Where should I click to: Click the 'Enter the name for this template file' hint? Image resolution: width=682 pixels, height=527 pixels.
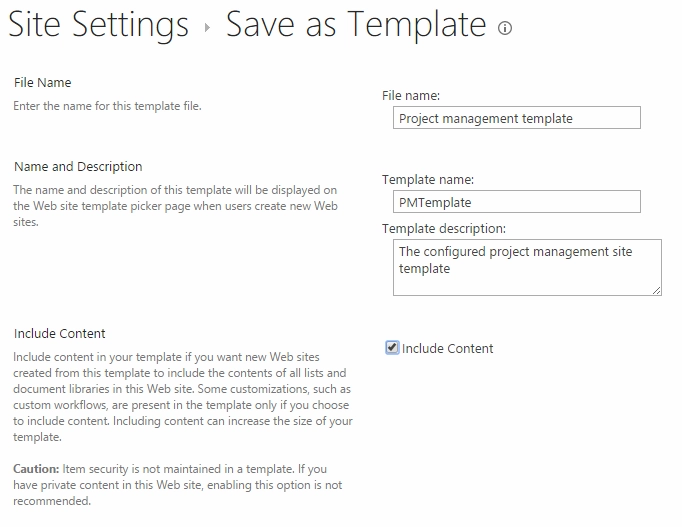point(107,106)
